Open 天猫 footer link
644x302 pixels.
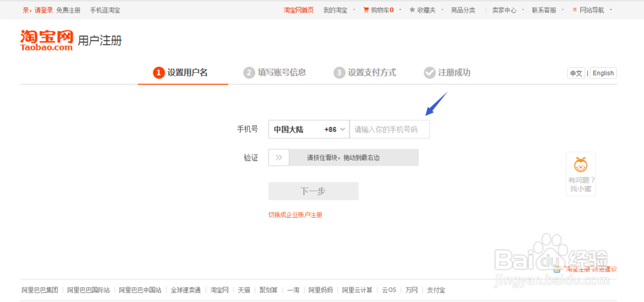[244, 290]
